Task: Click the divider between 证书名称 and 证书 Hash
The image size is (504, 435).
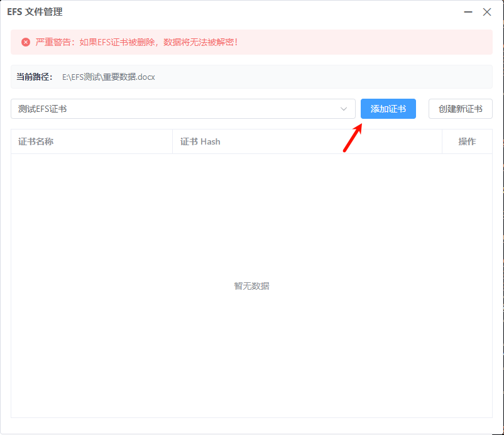Action: (x=172, y=141)
